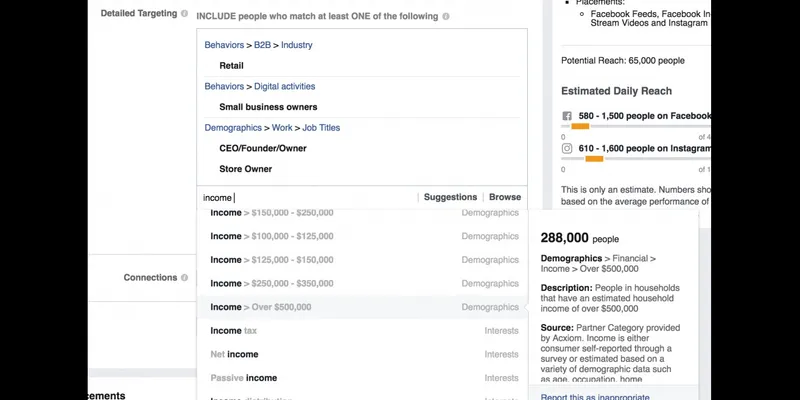Open the Suggestions tab
Viewport: 800px width, 400px height.
(451, 197)
